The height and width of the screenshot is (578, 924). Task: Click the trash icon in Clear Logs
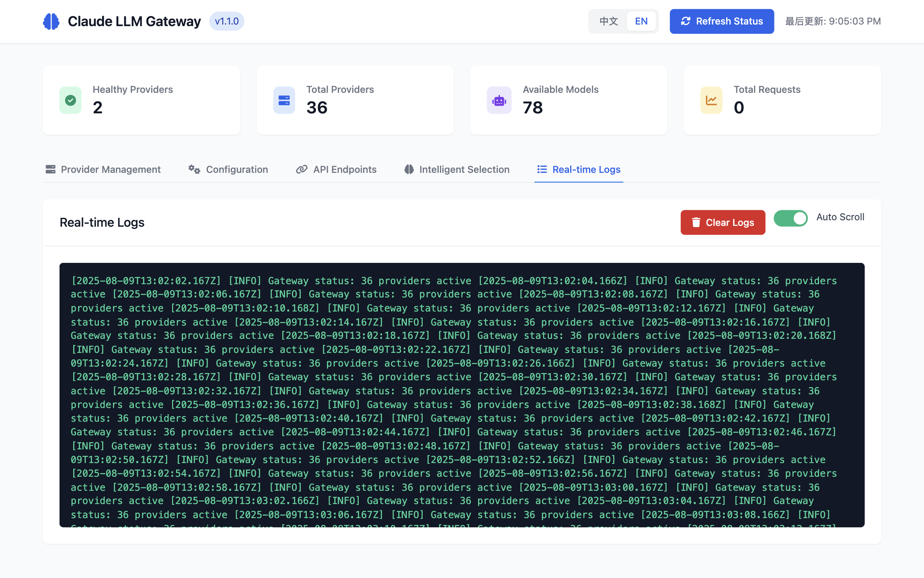(x=696, y=222)
